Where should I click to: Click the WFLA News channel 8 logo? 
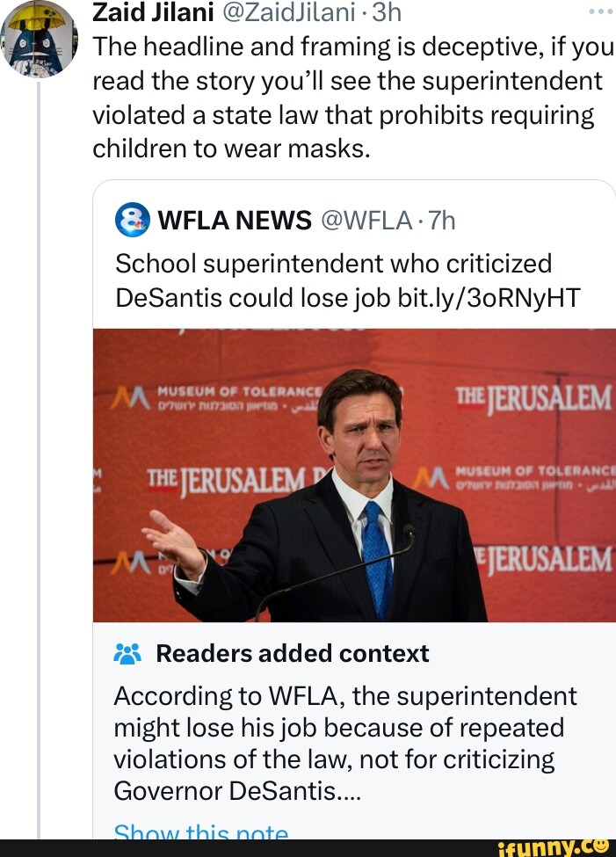click(x=132, y=220)
